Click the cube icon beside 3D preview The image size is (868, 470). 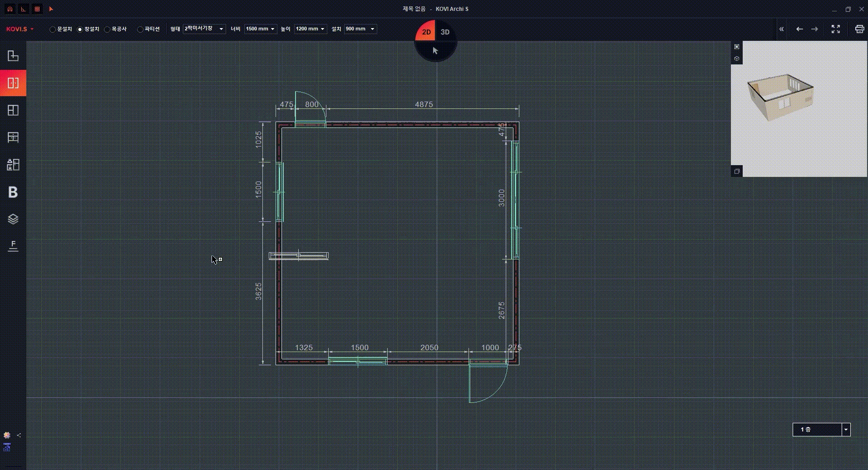click(x=737, y=59)
